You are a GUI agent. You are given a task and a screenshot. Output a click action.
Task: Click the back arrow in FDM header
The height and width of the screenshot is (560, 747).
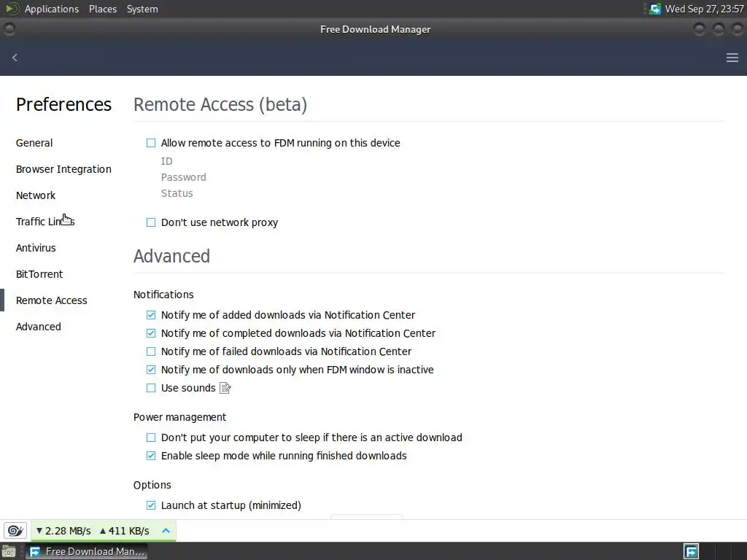click(x=15, y=58)
